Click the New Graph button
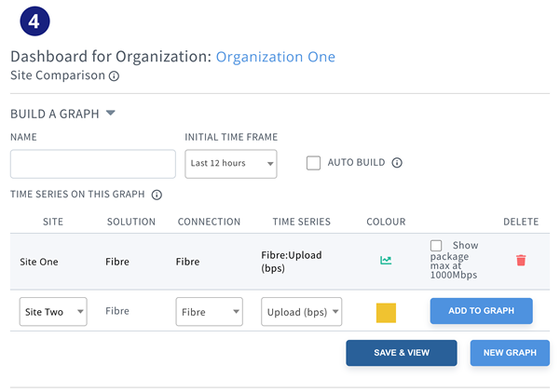This screenshot has width=560, height=392. point(510,353)
